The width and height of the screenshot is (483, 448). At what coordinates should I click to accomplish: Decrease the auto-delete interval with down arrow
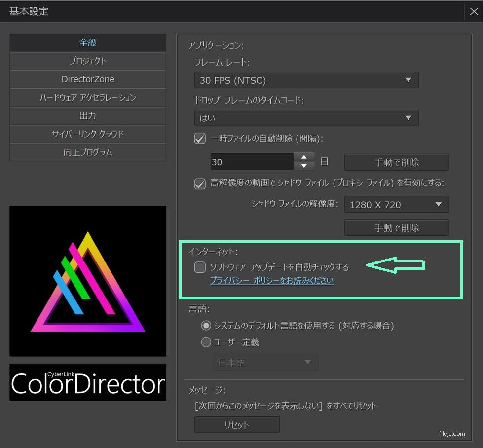(304, 166)
